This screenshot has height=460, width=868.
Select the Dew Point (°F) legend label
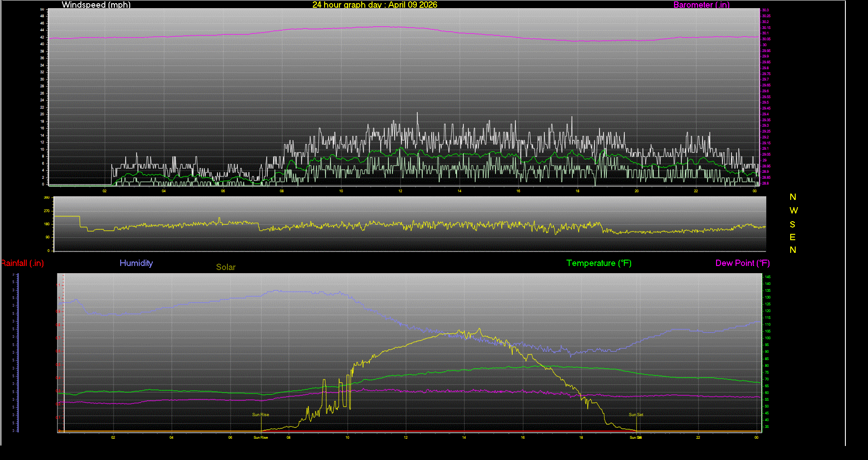click(x=742, y=263)
